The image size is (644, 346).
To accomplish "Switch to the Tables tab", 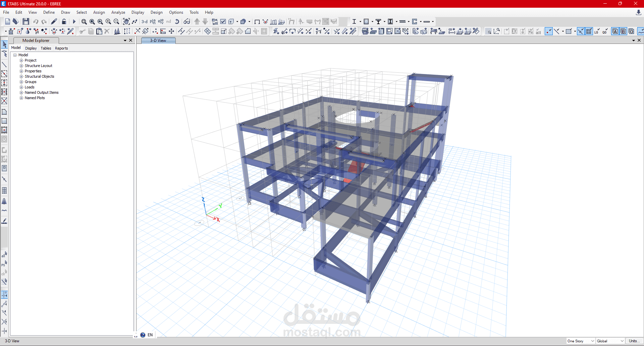I will 46,48.
